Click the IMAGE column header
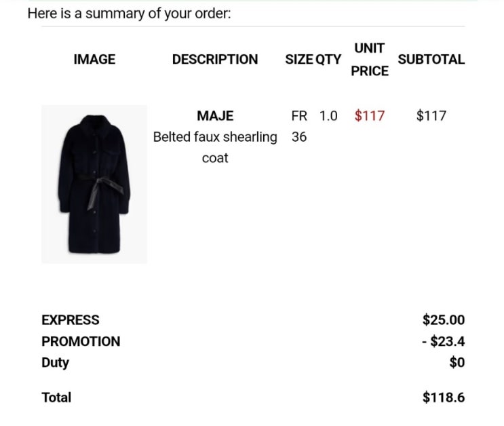The height and width of the screenshot is (426, 504). click(94, 60)
